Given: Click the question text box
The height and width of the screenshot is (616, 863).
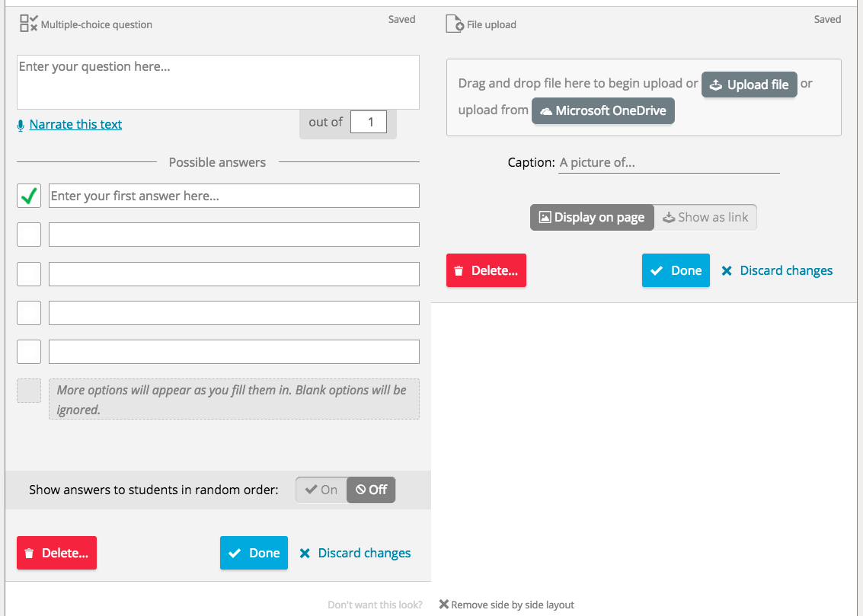Looking at the screenshot, I should tap(218, 82).
